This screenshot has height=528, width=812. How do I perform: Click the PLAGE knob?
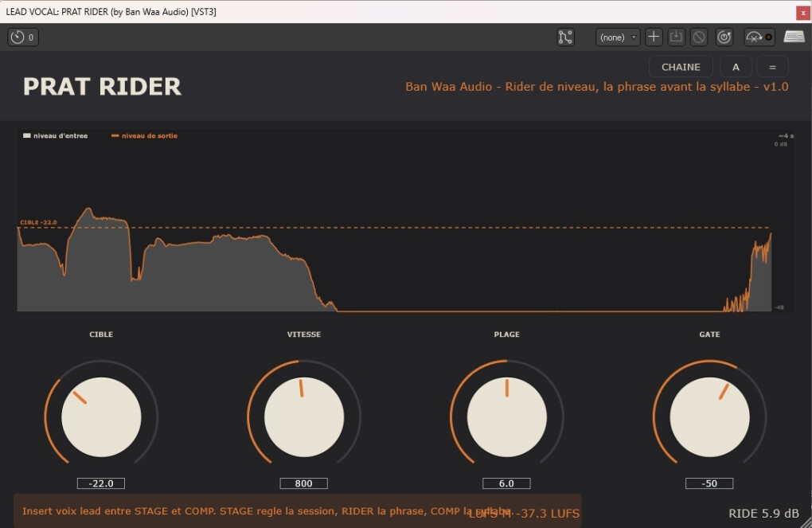(506, 417)
